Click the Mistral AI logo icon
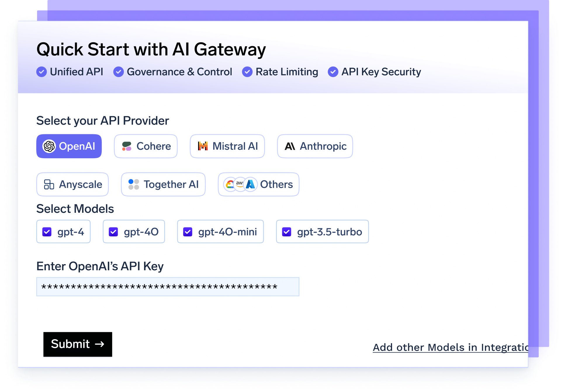 pyautogui.click(x=203, y=146)
